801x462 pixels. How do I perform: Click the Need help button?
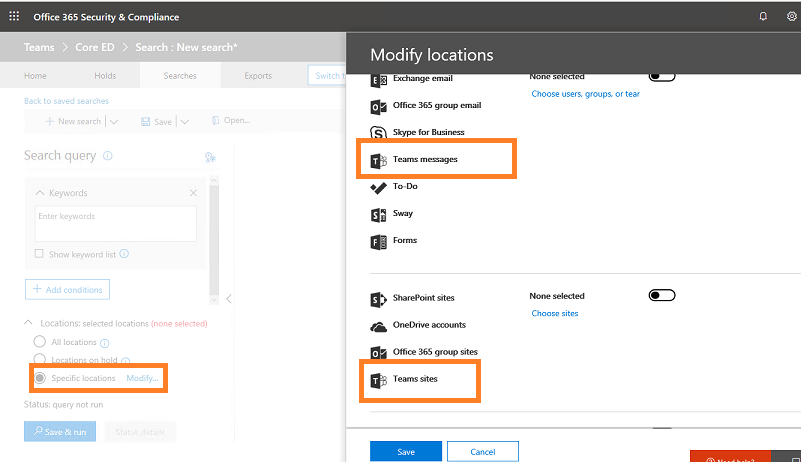[x=731, y=456]
